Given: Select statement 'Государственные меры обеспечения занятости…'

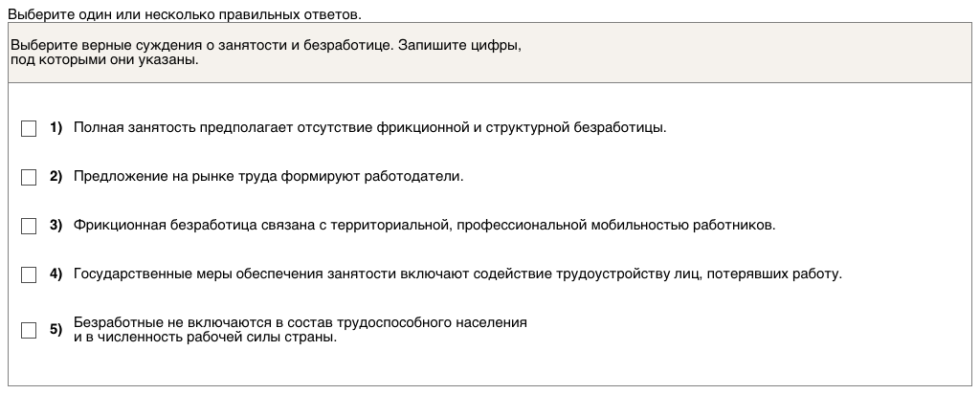Looking at the screenshot, I should pos(457,275).
